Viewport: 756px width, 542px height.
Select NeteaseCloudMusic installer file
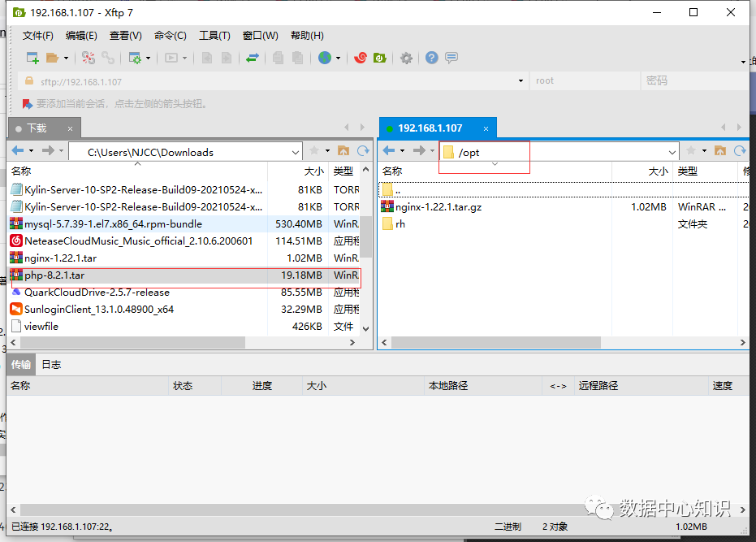pyautogui.click(x=184, y=241)
